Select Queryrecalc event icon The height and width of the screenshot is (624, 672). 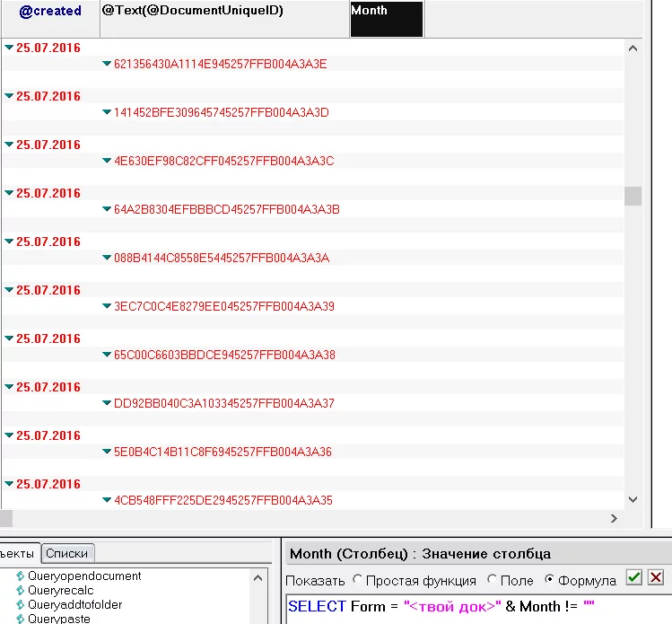(x=21, y=591)
